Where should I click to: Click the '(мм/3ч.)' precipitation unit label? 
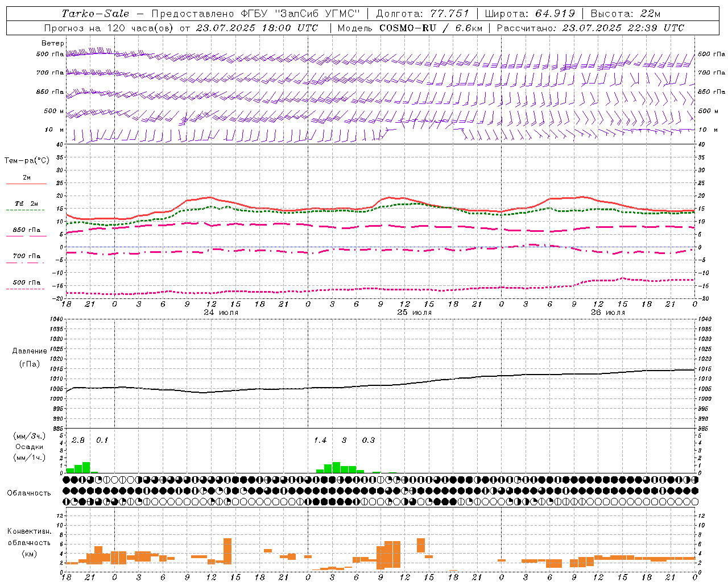coord(30,436)
